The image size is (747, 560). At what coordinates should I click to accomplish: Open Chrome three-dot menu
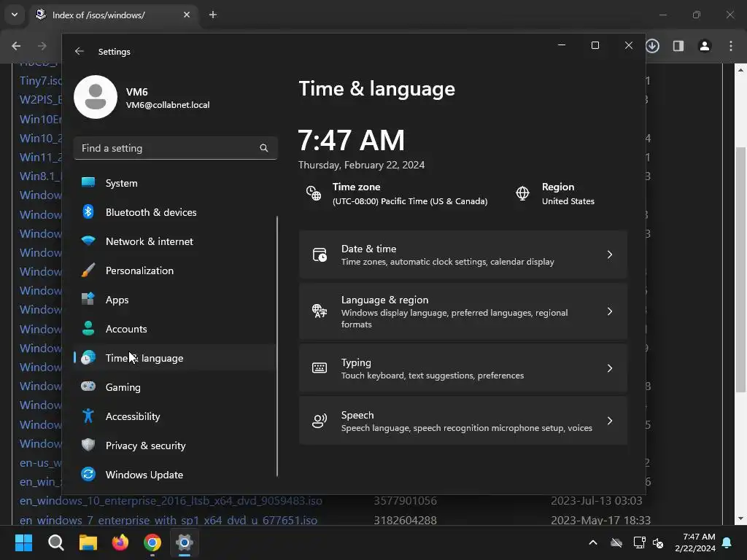(x=731, y=46)
